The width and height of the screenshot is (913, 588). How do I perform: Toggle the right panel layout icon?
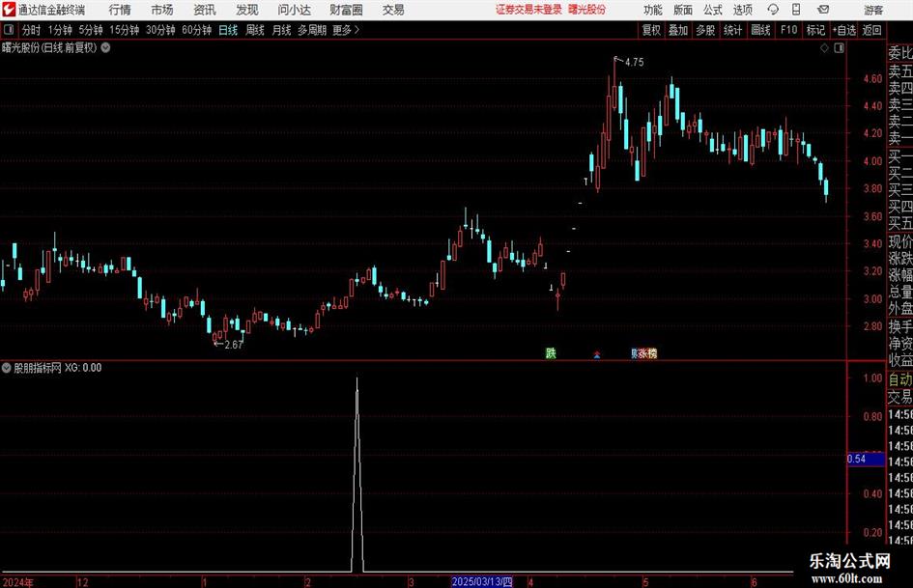click(839, 47)
